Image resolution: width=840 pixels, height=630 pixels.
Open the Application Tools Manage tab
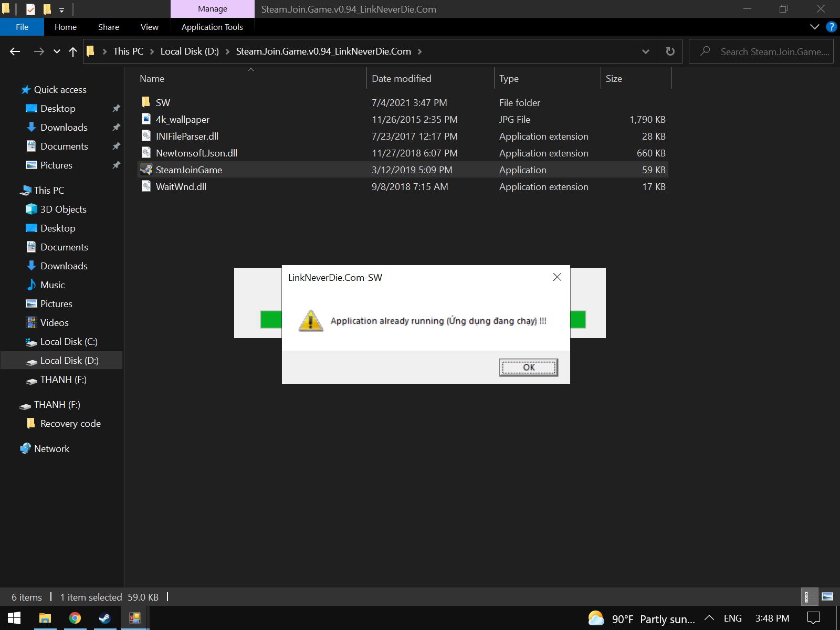pos(212,27)
